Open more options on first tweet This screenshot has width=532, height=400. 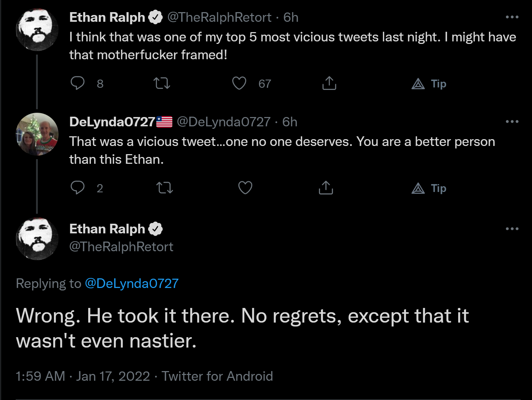[512, 17]
